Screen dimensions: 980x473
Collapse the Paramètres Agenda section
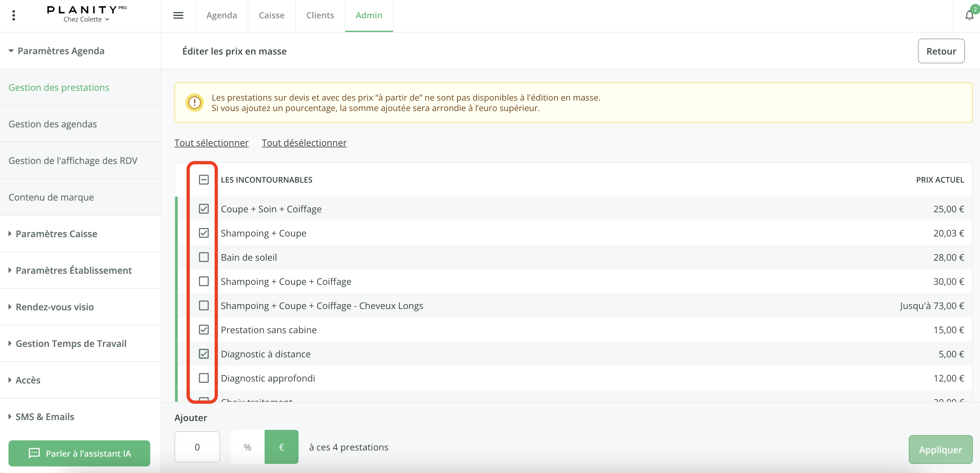click(61, 51)
